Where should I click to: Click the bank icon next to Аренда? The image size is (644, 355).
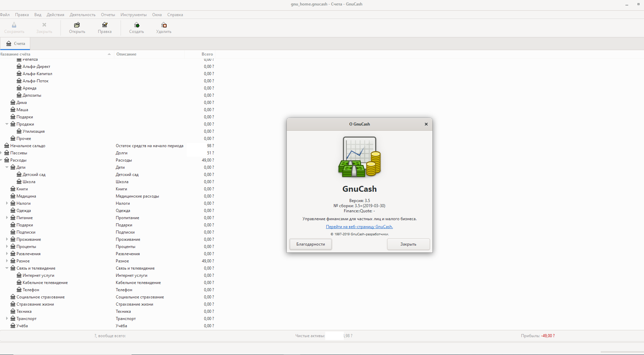point(19,88)
